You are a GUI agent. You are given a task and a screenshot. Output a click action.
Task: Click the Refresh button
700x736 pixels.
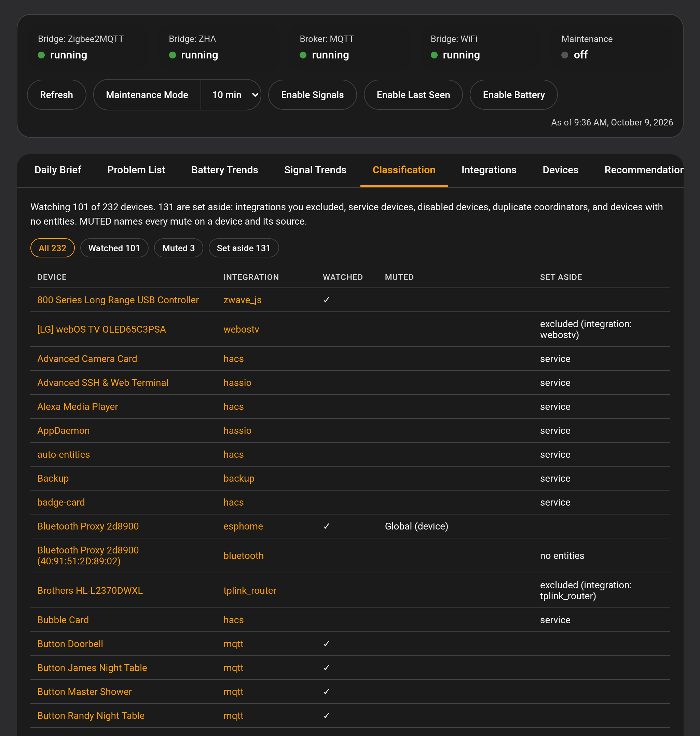click(x=56, y=95)
